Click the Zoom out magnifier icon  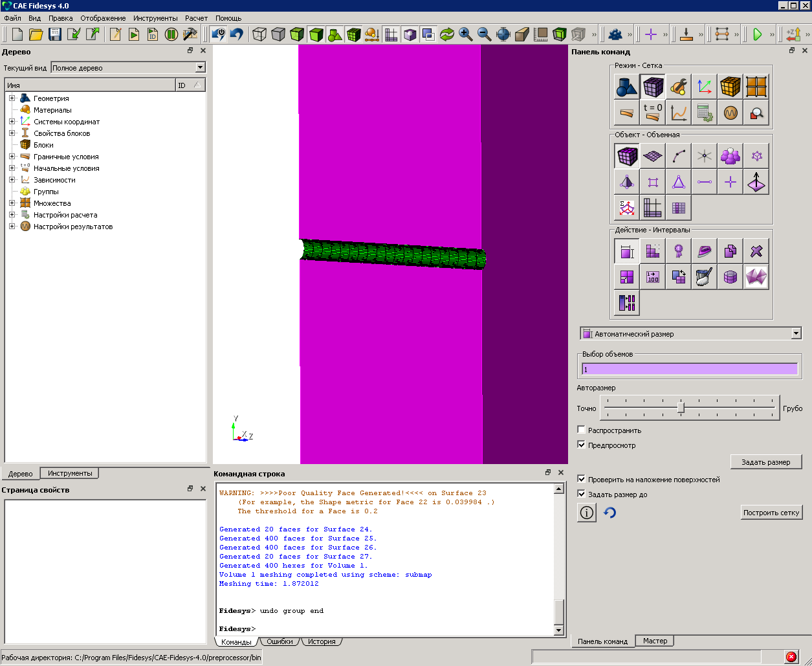[484, 34]
